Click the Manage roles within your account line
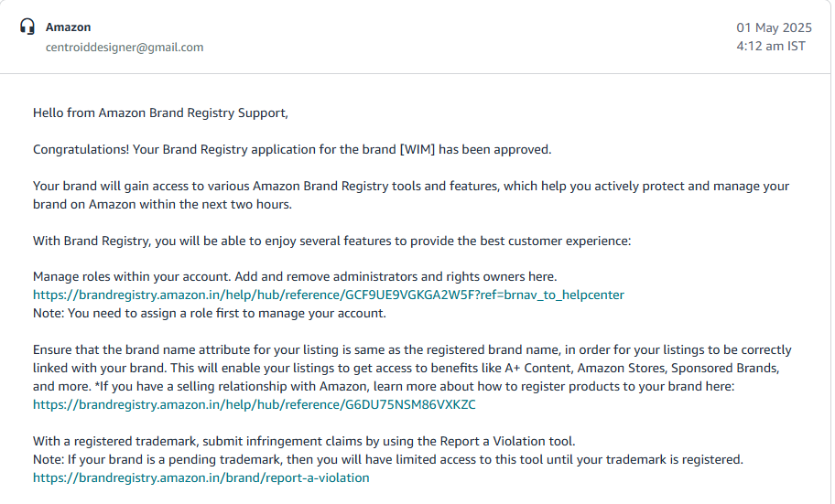 (295, 277)
